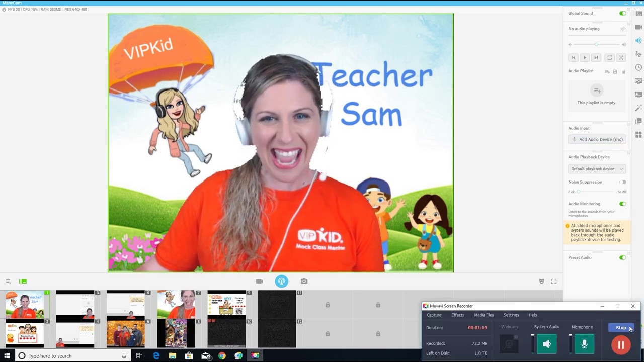Screen dimensions: 644x362
Task: Open the Draw squiggle tool tab
Action: point(638,54)
